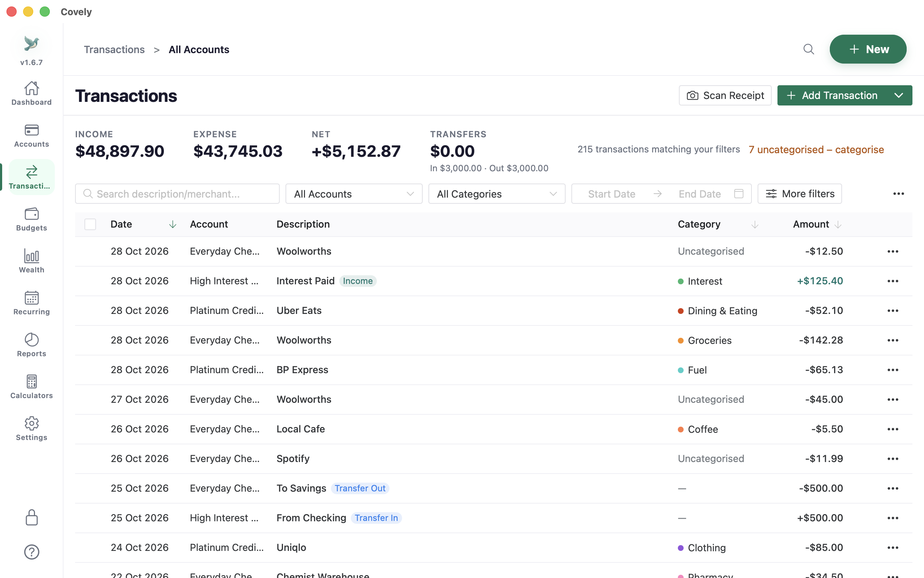Click the All Accounts breadcrumb item
Screen dimensions: 924x578
coord(199,49)
